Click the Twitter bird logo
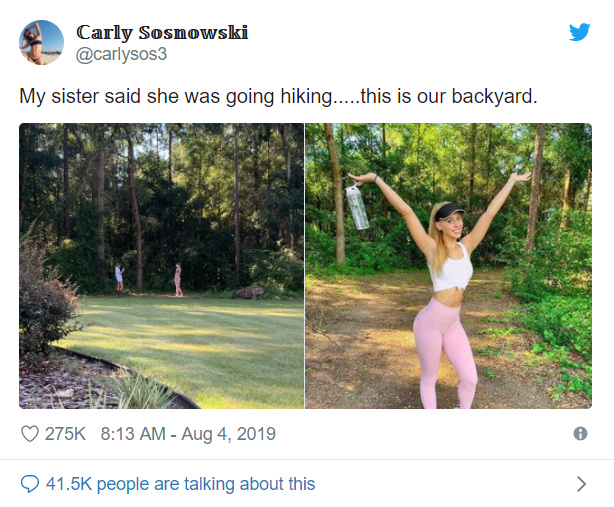614x507 pixels. (579, 32)
